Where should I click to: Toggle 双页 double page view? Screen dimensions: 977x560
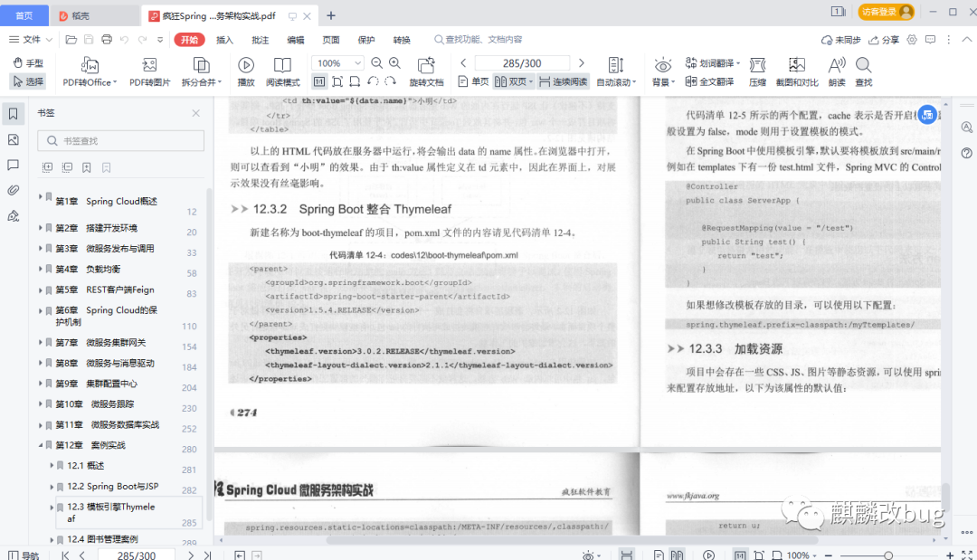point(514,81)
